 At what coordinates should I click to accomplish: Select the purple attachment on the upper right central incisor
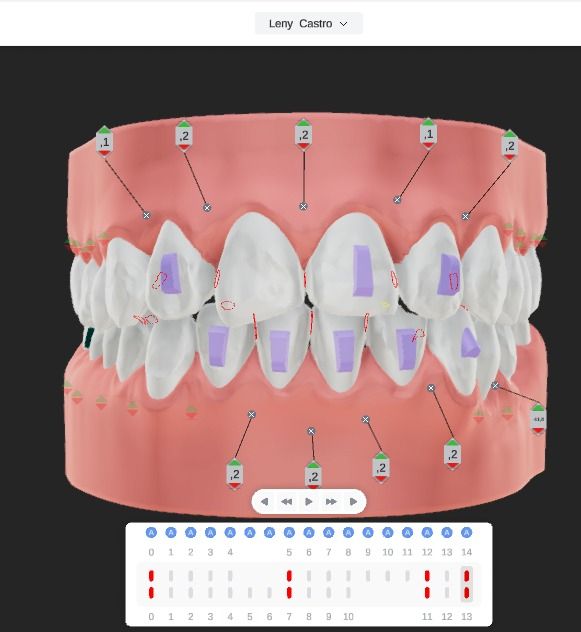tap(364, 270)
